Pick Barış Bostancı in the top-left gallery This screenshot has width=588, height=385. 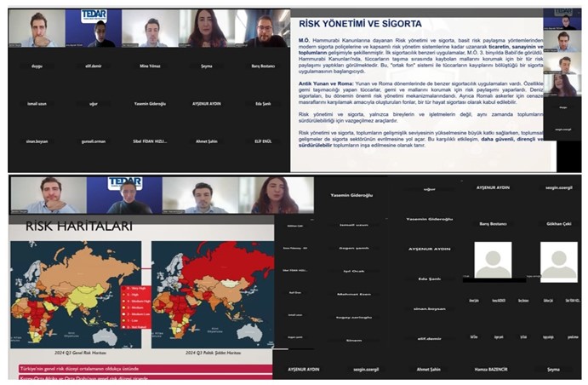point(263,66)
